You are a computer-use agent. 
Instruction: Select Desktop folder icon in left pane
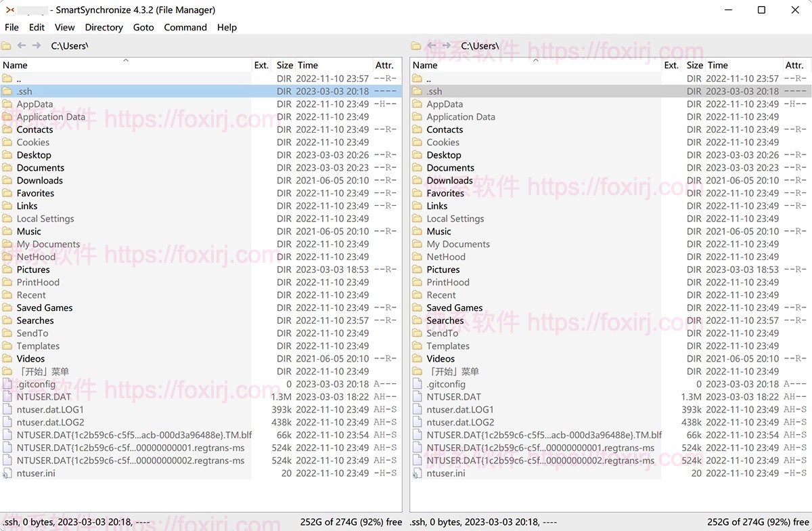click(7, 155)
